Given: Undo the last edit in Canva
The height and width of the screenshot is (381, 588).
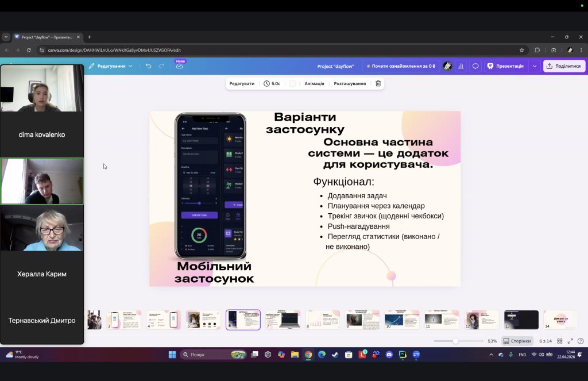Looking at the screenshot, I should pyautogui.click(x=149, y=66).
